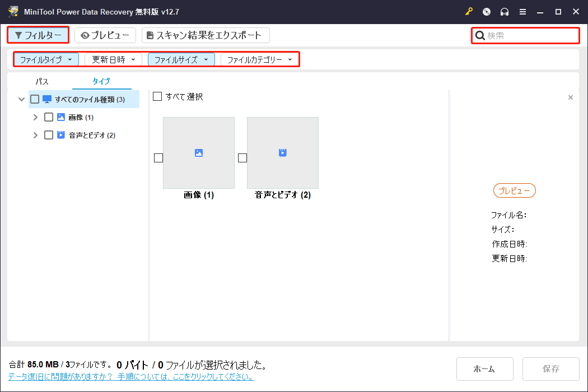Expand the 音声とビデオ tree item
The image size is (588, 392).
pos(35,134)
